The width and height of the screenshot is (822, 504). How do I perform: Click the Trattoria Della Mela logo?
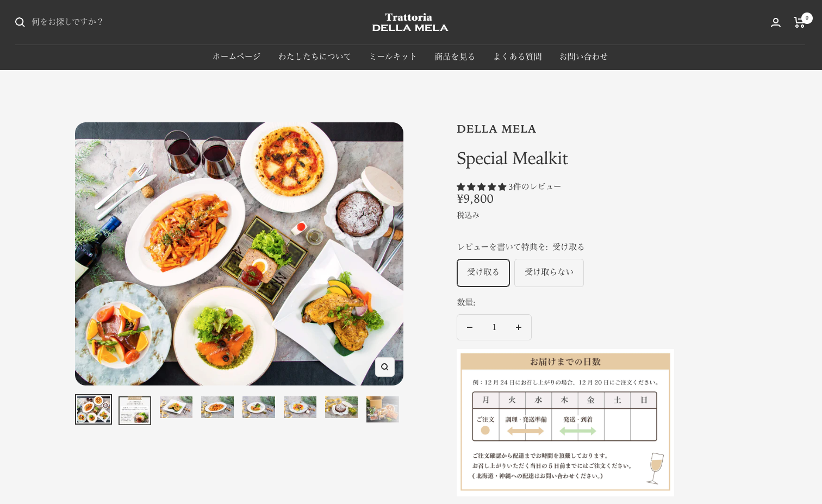click(x=410, y=22)
